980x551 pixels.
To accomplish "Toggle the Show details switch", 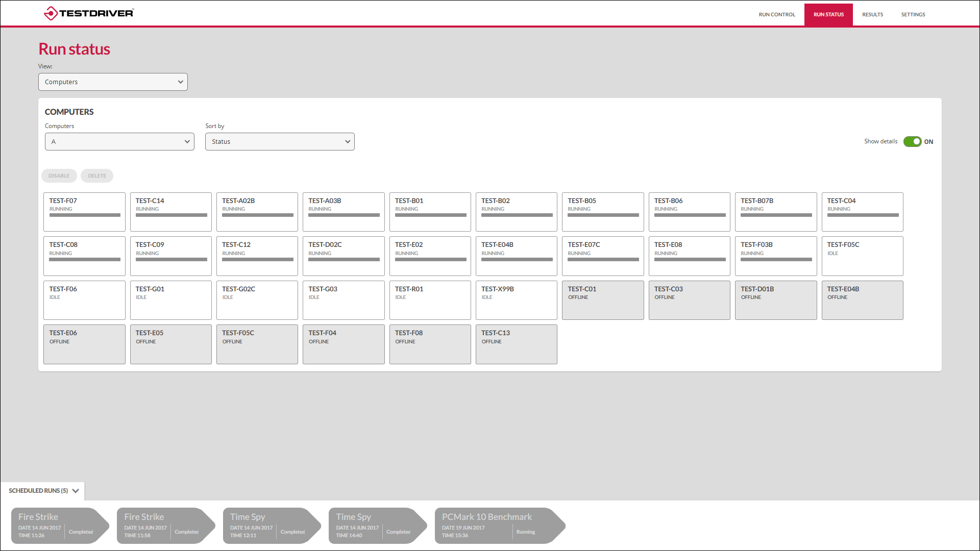I will pos(912,142).
